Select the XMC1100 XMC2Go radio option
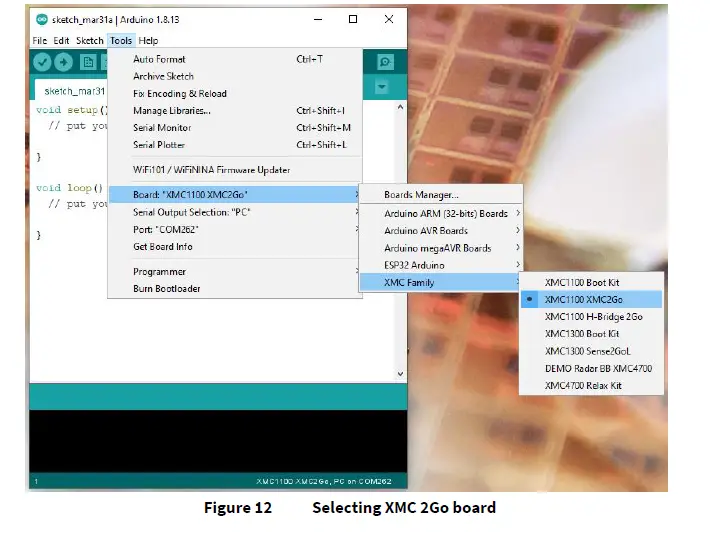 coord(591,300)
